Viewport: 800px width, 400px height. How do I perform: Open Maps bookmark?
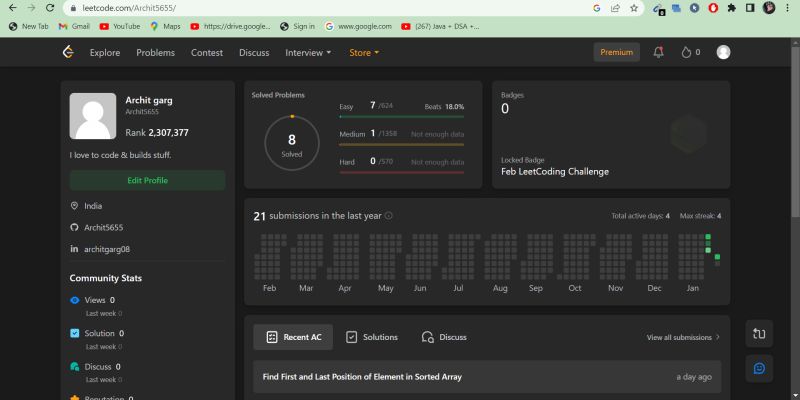pyautogui.click(x=165, y=26)
